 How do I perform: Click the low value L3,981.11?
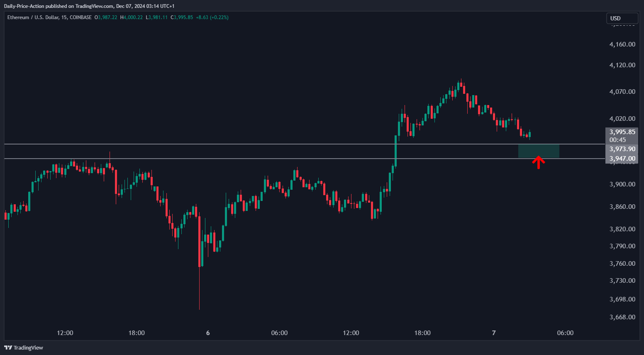coord(156,17)
